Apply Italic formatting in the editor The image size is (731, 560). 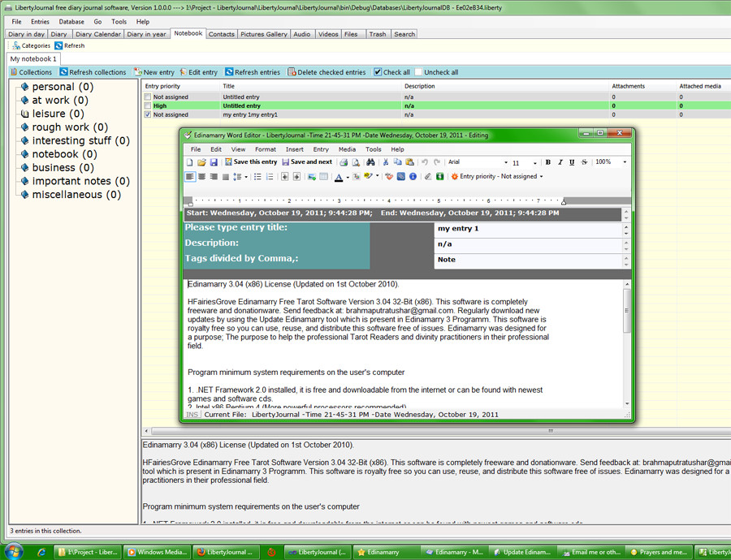pos(560,162)
